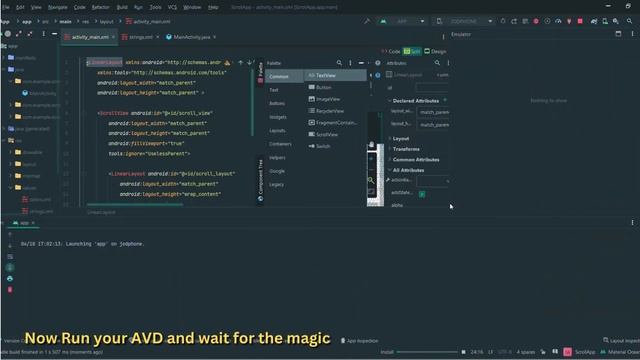Close the MainActivity.java tab
Viewport: 640px width, 360px height.
pyautogui.click(x=215, y=37)
